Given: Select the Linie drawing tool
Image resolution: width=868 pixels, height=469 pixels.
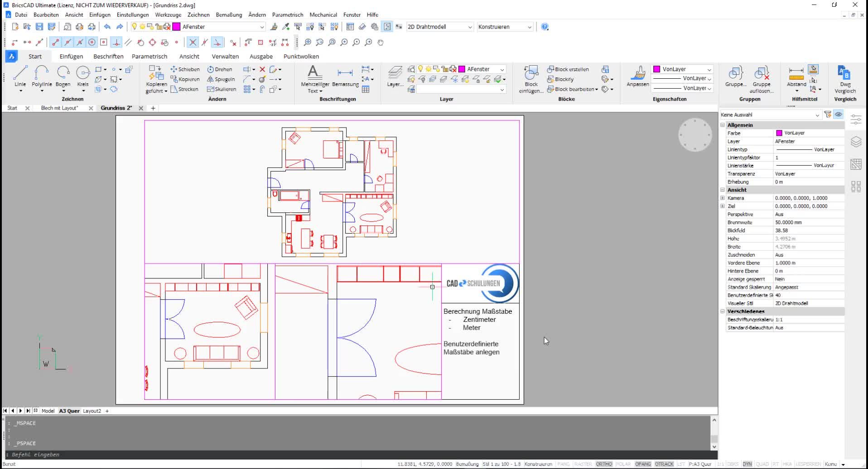Looking at the screenshot, I should (x=20, y=76).
